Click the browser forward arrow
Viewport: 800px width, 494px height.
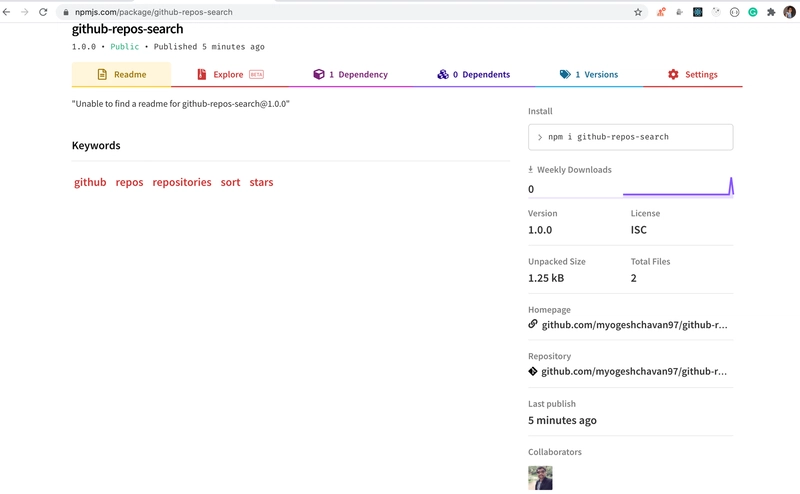click(24, 12)
